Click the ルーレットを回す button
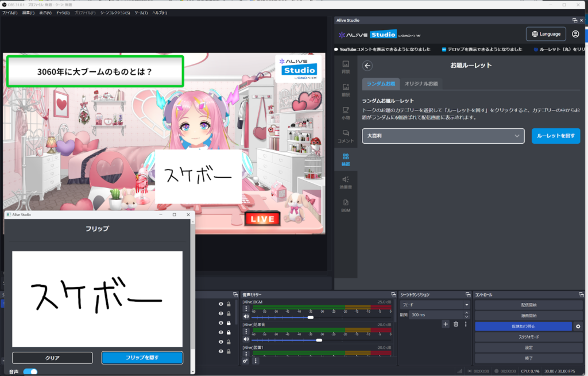The width and height of the screenshot is (588, 376). (555, 136)
